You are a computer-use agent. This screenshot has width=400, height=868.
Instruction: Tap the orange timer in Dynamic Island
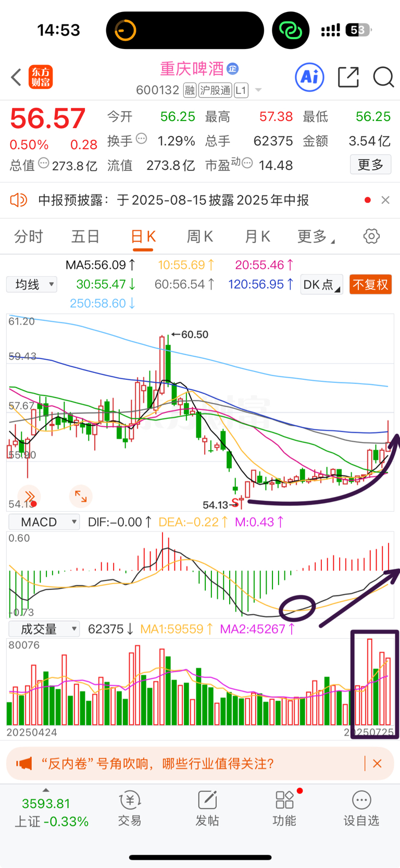pos(126,30)
